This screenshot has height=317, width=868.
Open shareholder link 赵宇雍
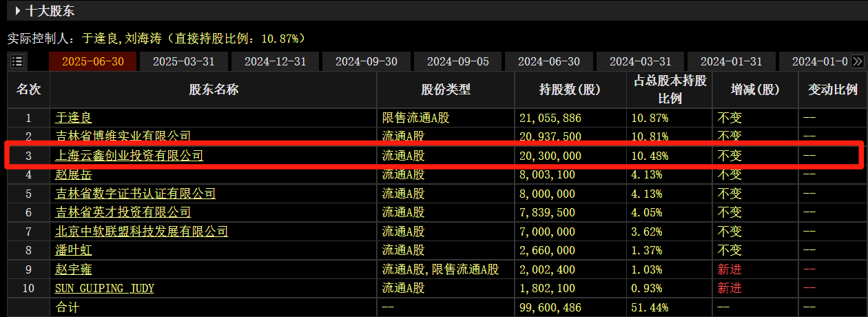pyautogui.click(x=73, y=269)
